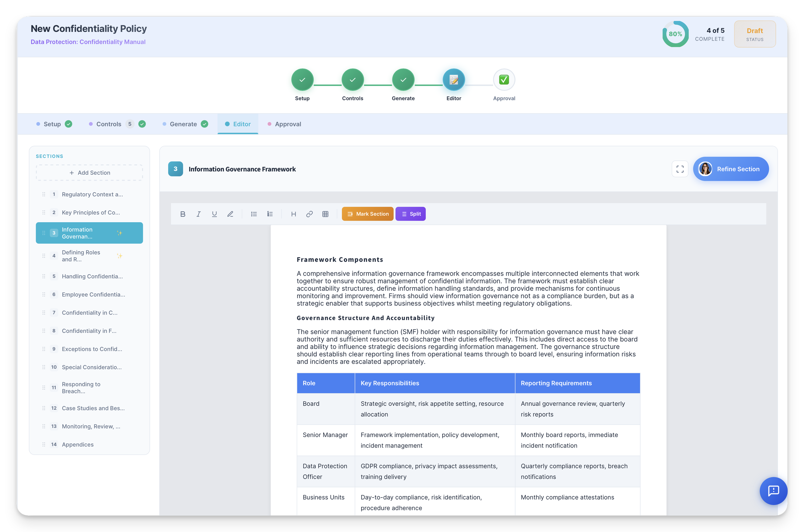This screenshot has height=532, width=804.
Task: Click the Split button
Action: tap(410, 214)
